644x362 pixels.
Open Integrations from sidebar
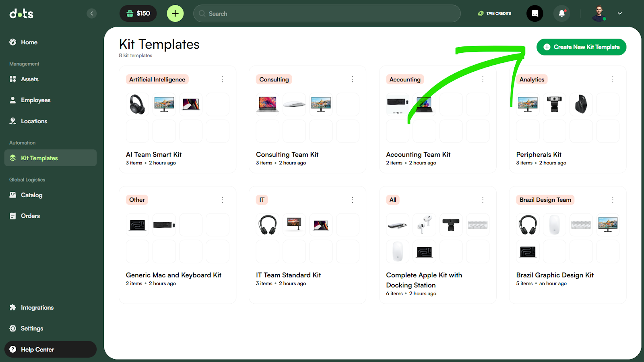50,307
